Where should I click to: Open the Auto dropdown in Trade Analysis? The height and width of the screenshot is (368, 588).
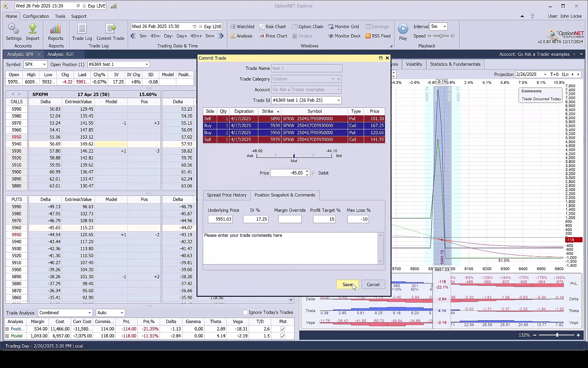(121, 313)
